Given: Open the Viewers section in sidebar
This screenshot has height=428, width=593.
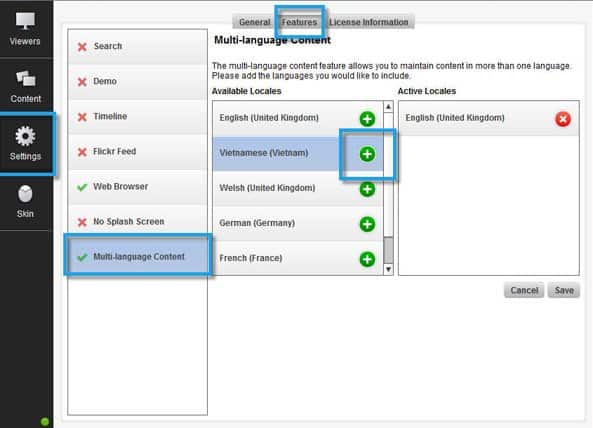Looking at the screenshot, I should point(25,29).
